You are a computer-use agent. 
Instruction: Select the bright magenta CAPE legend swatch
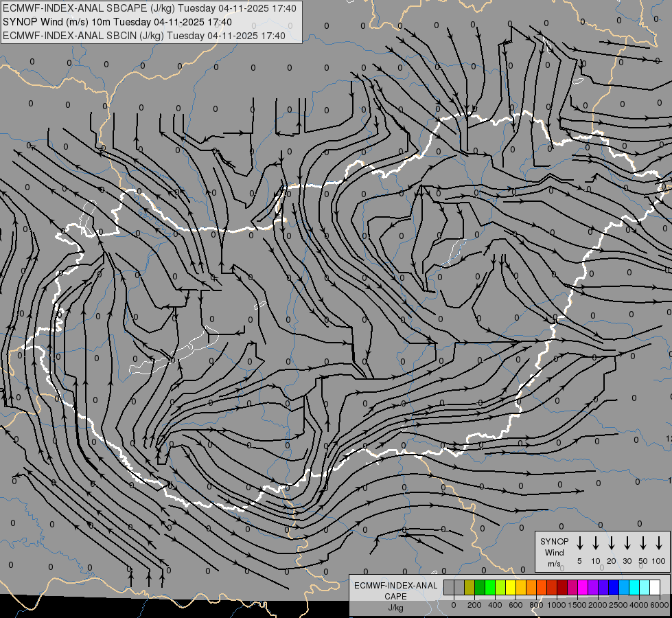coord(583,587)
